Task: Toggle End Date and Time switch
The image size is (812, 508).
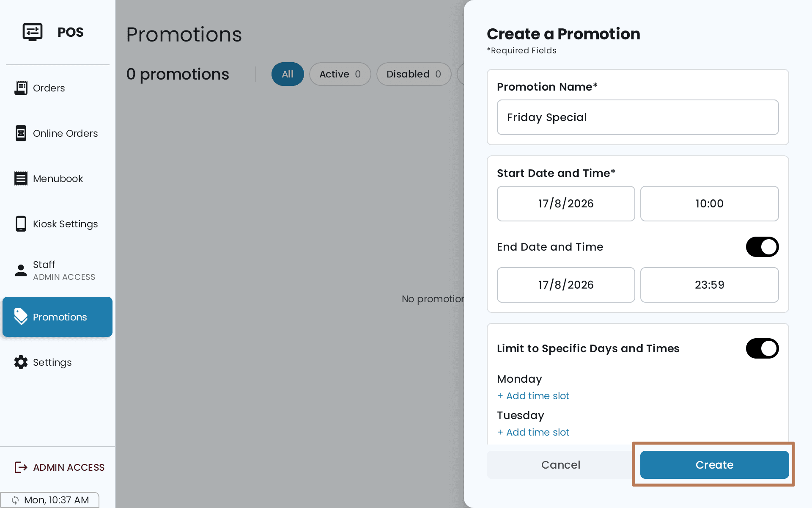Action: click(762, 247)
